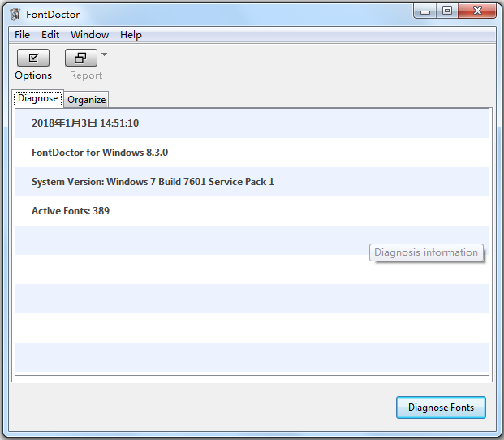Open the Edit menu
504x440 pixels.
50,35
